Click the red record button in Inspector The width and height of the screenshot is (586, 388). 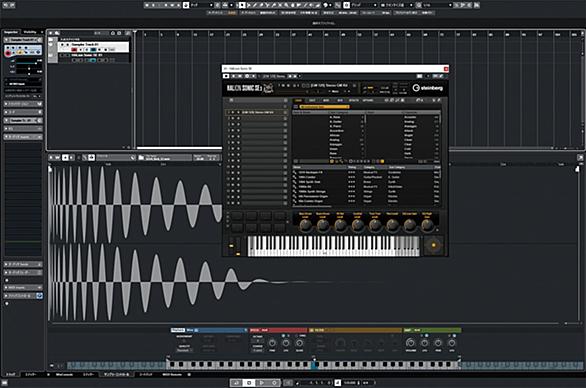click(8, 53)
